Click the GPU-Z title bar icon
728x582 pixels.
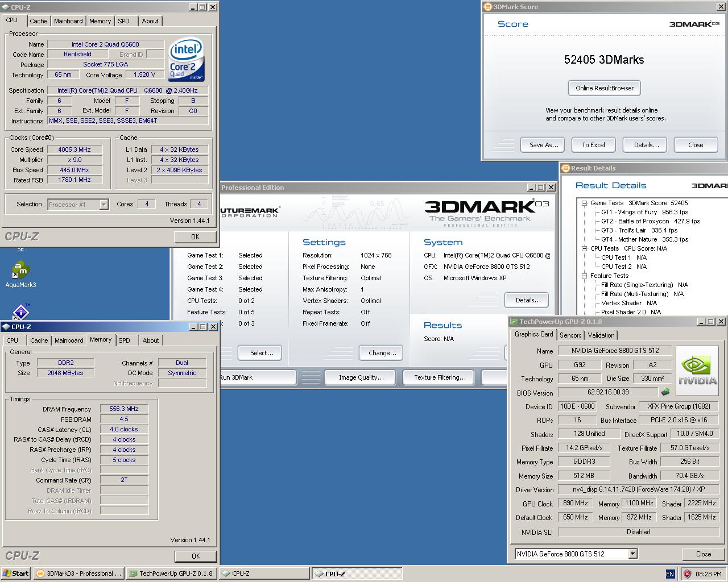tap(514, 322)
